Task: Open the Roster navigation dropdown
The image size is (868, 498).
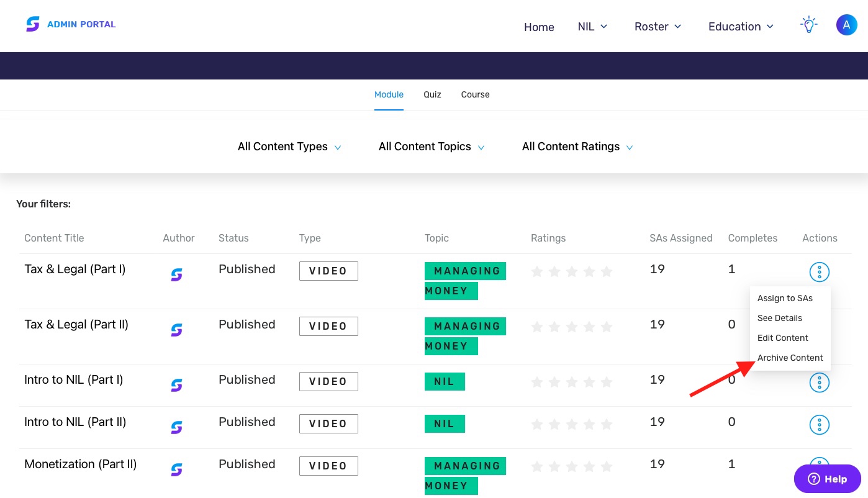Action: coord(658,27)
